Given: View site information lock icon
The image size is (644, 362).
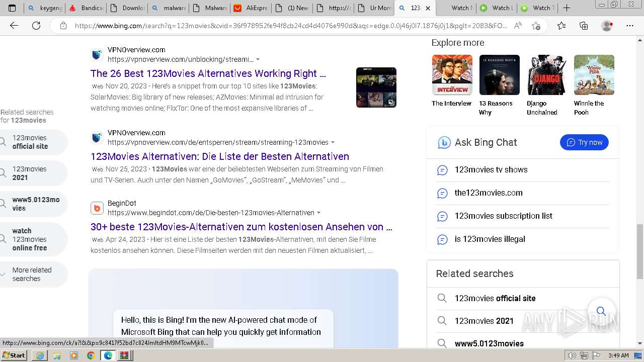Looking at the screenshot, I should (x=63, y=26).
